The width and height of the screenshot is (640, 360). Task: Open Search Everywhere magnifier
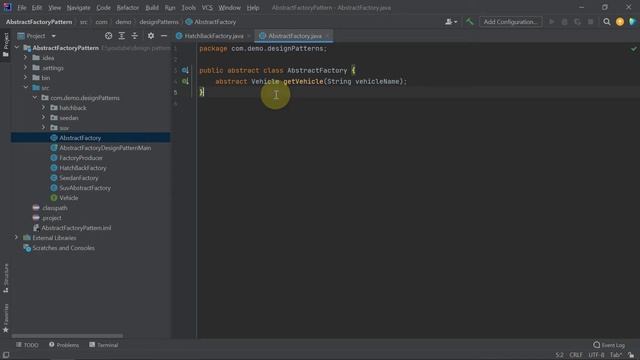[607, 22]
